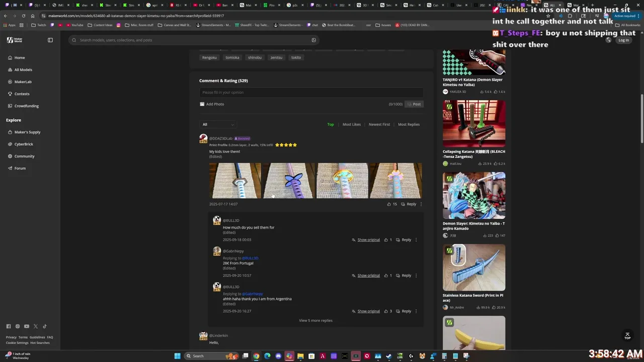The image size is (644, 362).
Task: Open Steam from the Windows taskbar
Action: (389, 356)
